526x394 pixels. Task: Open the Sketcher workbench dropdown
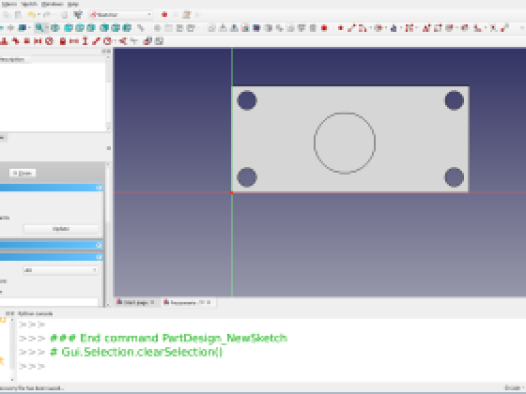click(x=121, y=15)
